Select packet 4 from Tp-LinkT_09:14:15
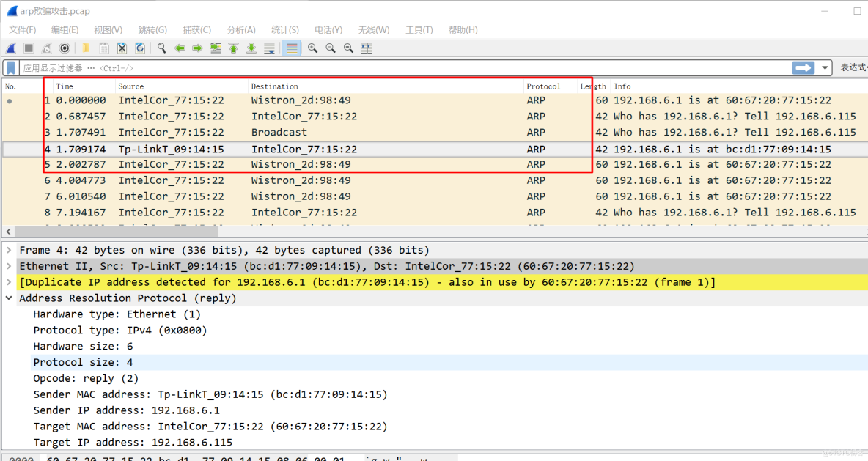Viewport: 868px width, 461px height. [x=435, y=149]
